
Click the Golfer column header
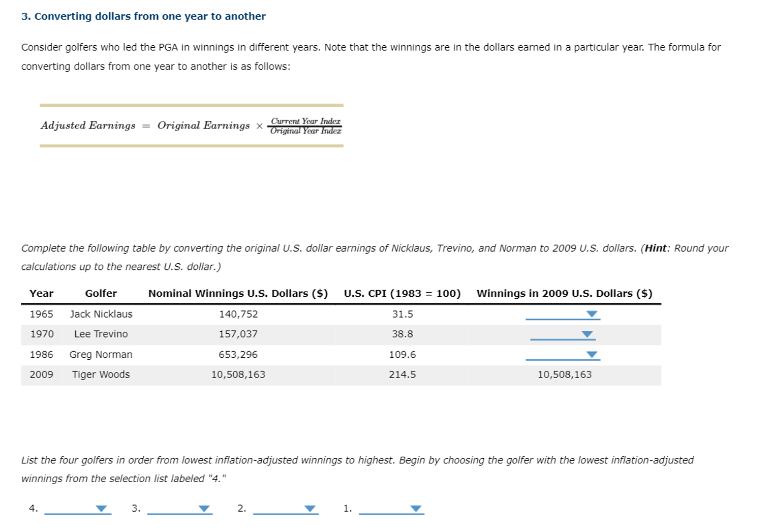(101, 293)
